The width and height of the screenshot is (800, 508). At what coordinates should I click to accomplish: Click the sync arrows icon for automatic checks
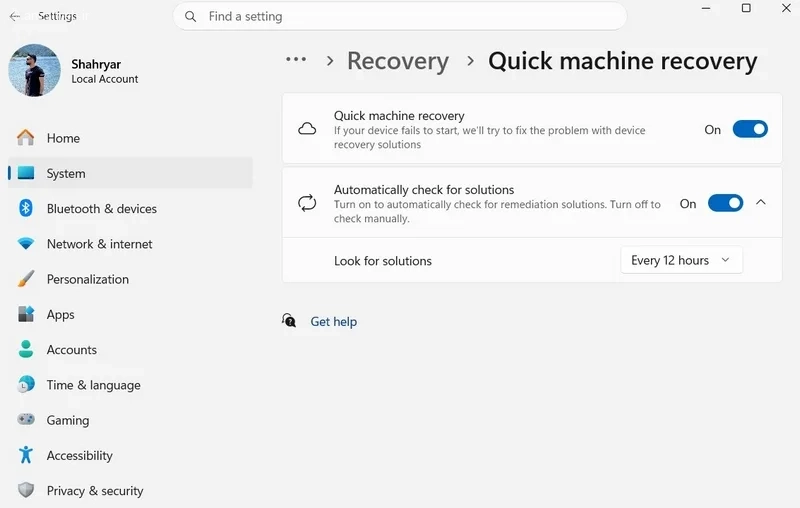[307, 203]
